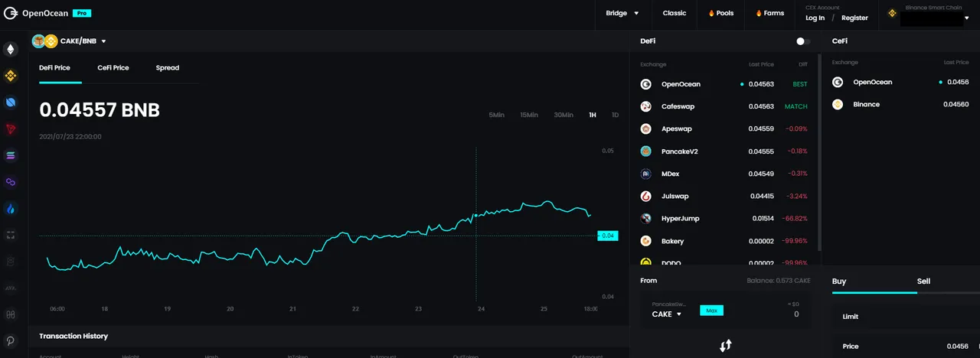Switch to the DeFi Price tab

(x=54, y=67)
